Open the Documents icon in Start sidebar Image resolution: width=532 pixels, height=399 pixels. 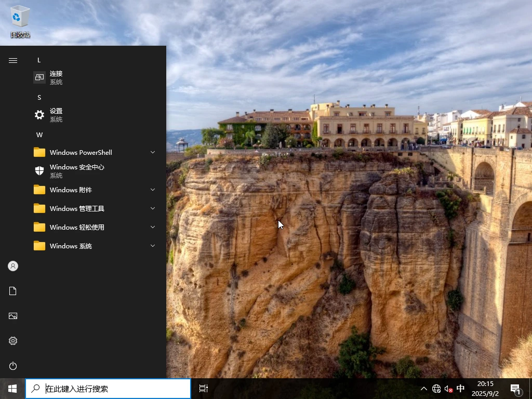(12, 290)
